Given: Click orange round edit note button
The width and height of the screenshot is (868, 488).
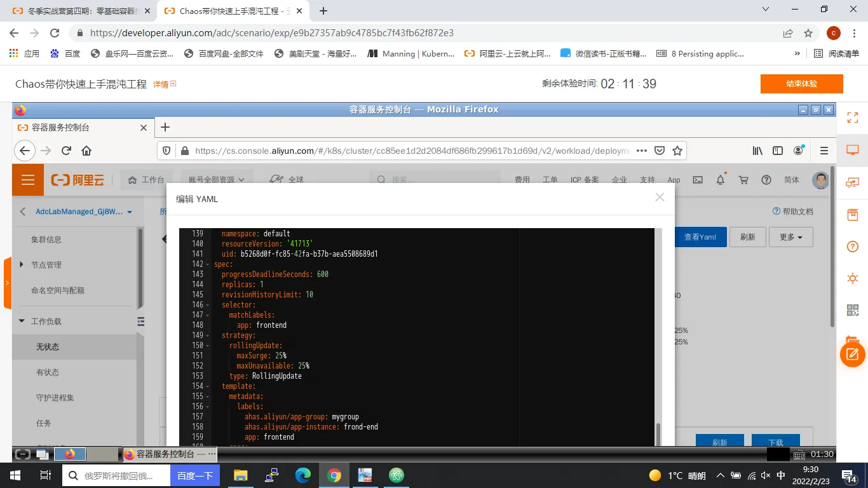Looking at the screenshot, I should point(853,354).
